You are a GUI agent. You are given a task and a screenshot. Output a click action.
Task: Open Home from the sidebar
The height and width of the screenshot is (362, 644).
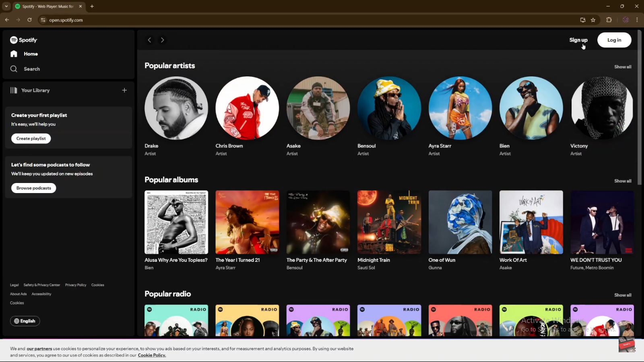pos(24,54)
